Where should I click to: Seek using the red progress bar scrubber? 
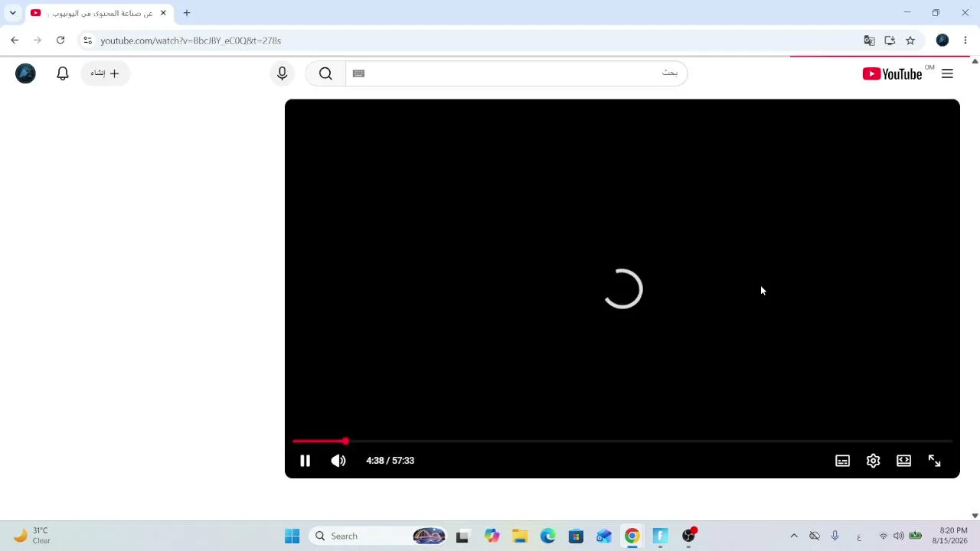coord(345,442)
